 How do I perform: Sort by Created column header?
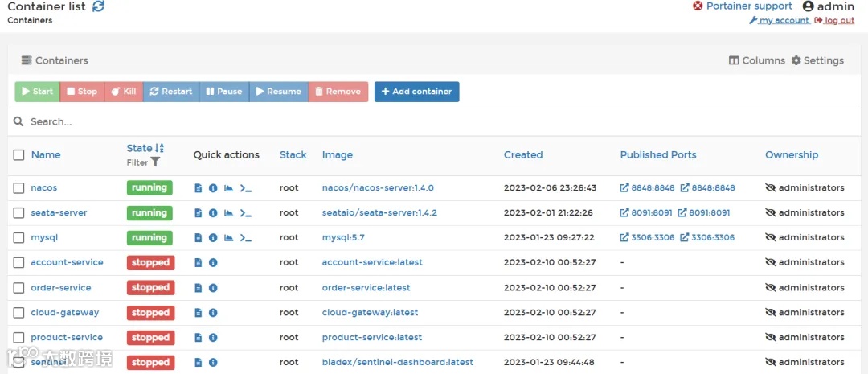[x=523, y=154]
